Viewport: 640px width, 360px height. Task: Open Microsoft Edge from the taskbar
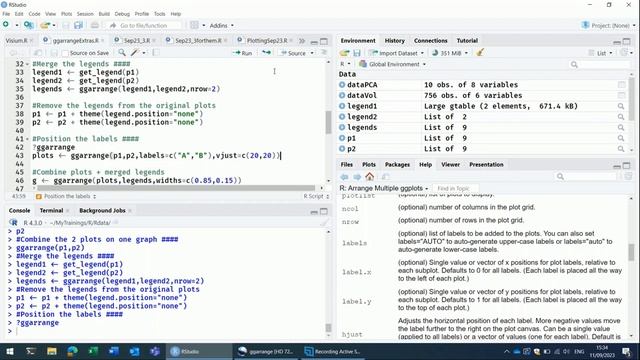tap(72, 351)
